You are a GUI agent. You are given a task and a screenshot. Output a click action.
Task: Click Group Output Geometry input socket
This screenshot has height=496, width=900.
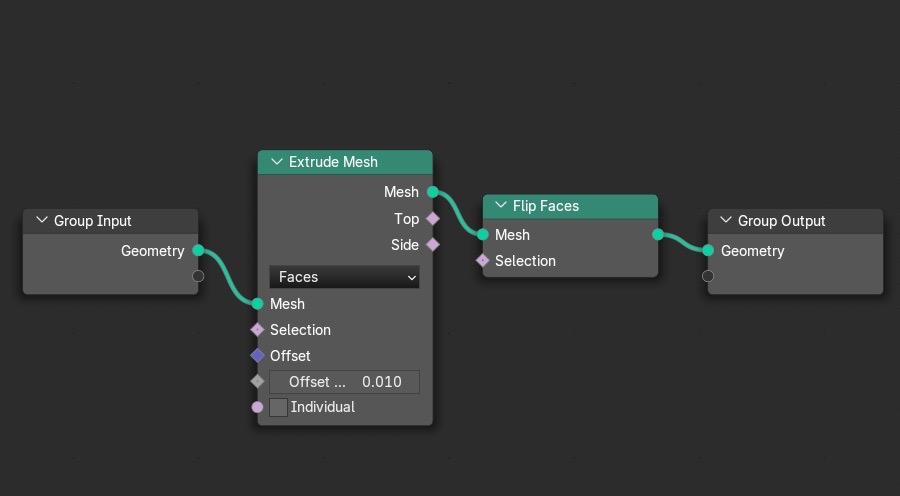coord(708,250)
